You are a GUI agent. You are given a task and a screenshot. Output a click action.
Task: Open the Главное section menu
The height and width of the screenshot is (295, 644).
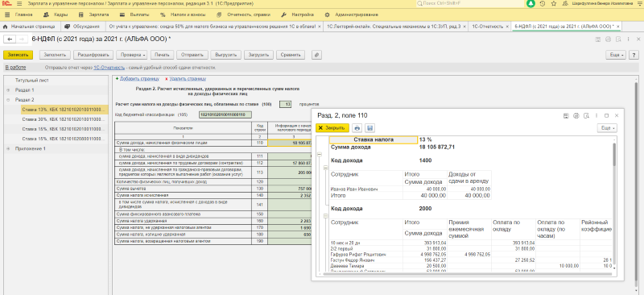click(19, 15)
